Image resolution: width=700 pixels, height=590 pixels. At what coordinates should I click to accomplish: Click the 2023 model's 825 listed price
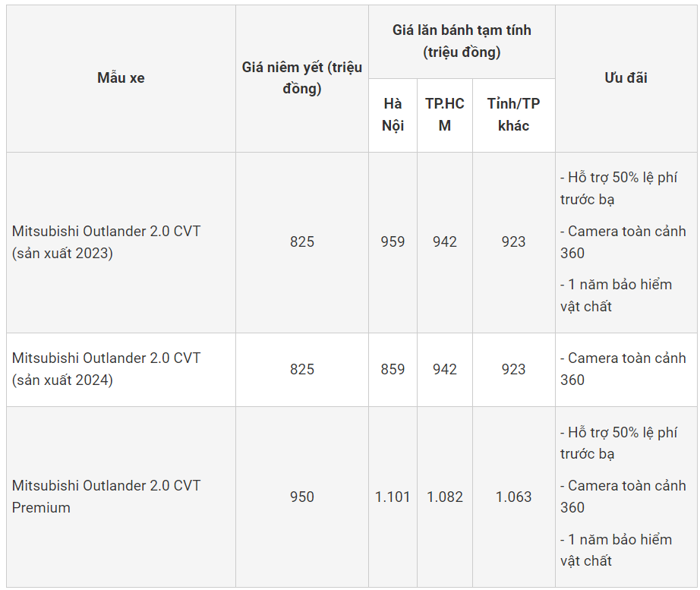pos(301,242)
